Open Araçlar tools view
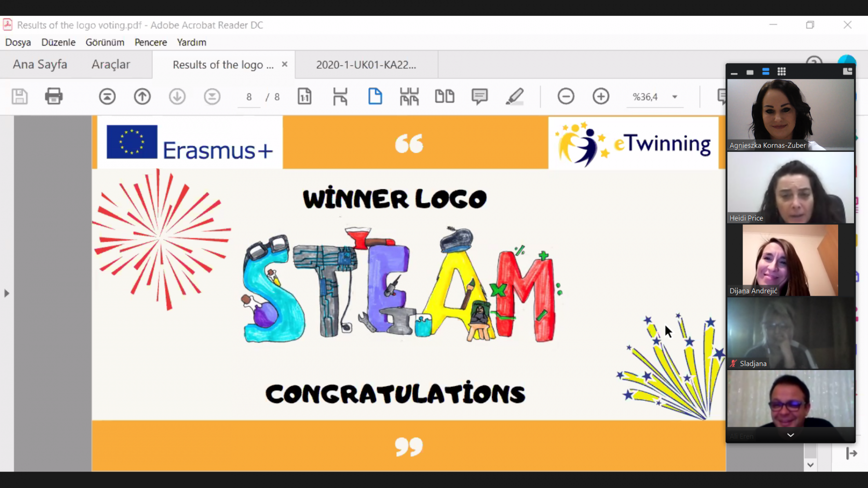The width and height of the screenshot is (868, 488). (x=110, y=65)
